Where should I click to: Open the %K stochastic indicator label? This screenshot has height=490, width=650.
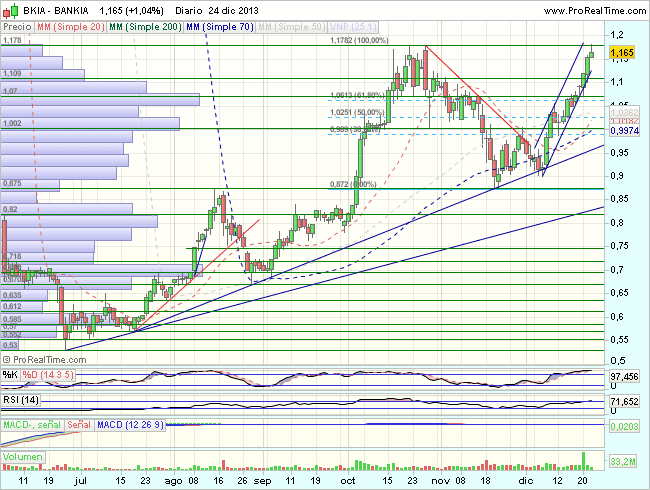[10, 375]
